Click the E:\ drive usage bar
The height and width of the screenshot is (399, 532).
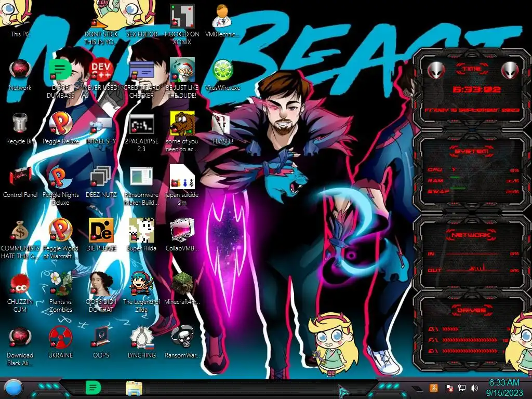tap(469, 351)
